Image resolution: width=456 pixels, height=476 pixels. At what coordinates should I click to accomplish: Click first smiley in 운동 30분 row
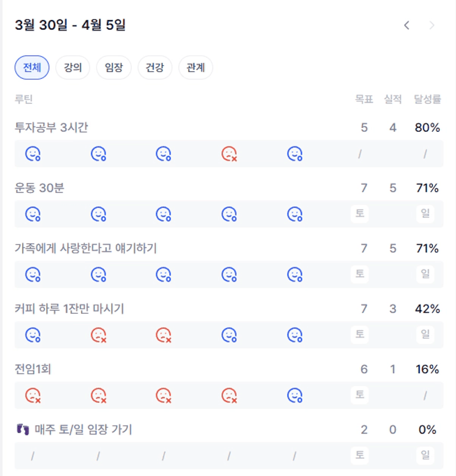coord(33,214)
